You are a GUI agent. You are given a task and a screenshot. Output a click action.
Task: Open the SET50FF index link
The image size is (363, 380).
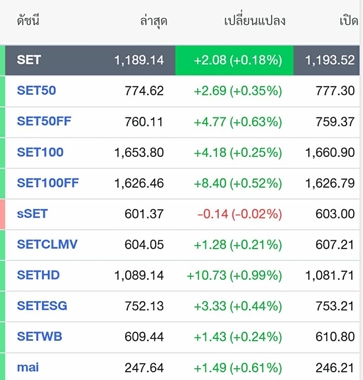click(x=44, y=121)
